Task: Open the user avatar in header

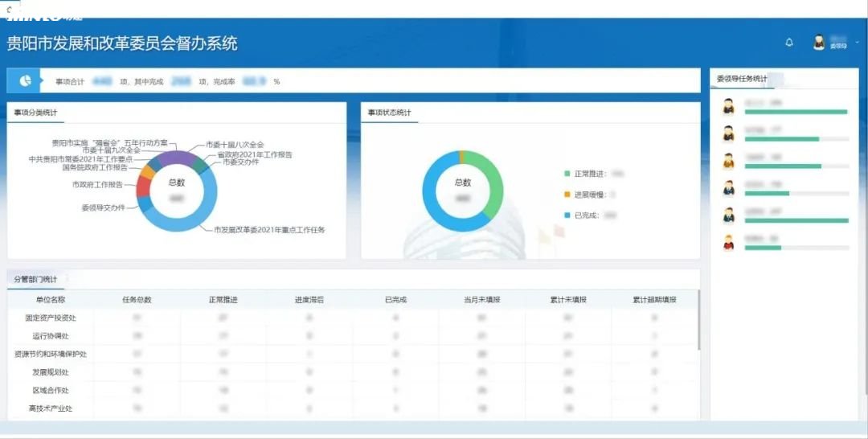Action: [819, 42]
